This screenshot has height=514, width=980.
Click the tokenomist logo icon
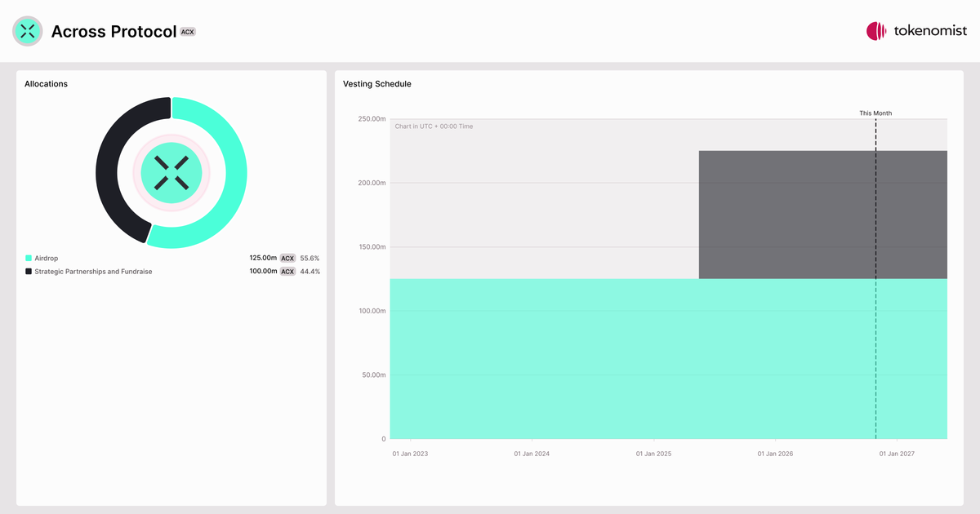coord(876,31)
